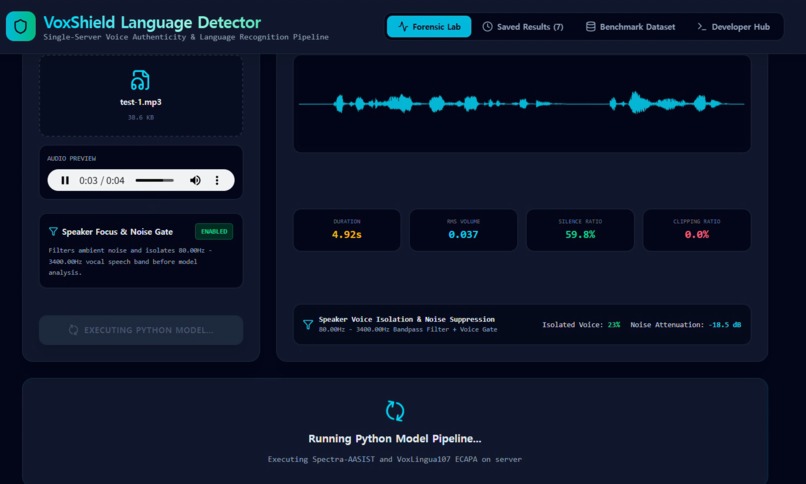Click the playback time 0:03 / 0:04
This screenshot has width=806, height=484.
[102, 180]
